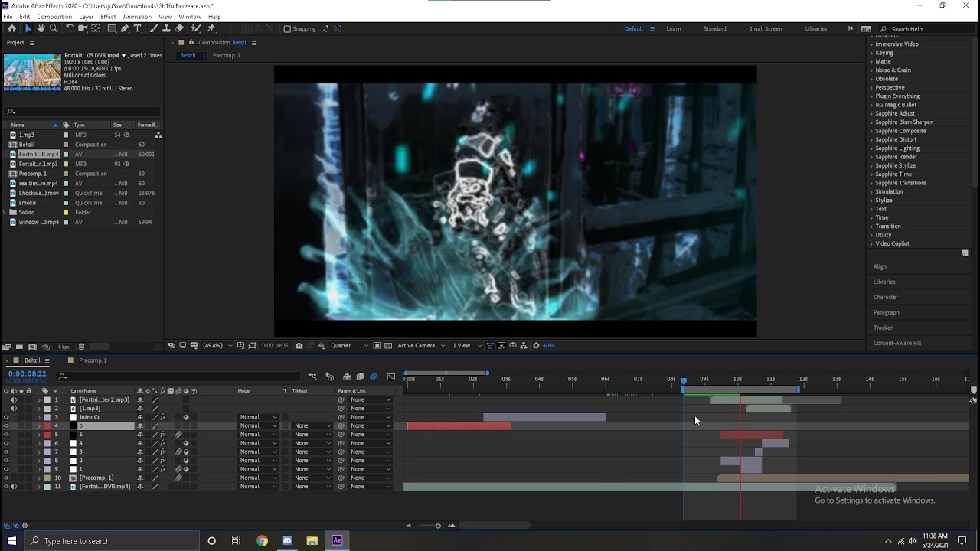Select the Rectangle shape tool
This screenshot has width=980, height=551.
click(112, 28)
